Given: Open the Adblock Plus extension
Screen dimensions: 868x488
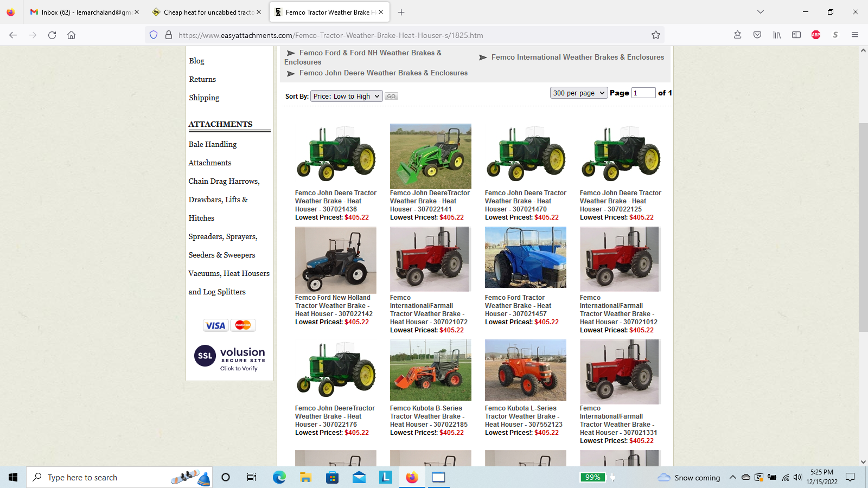Looking at the screenshot, I should (816, 35).
